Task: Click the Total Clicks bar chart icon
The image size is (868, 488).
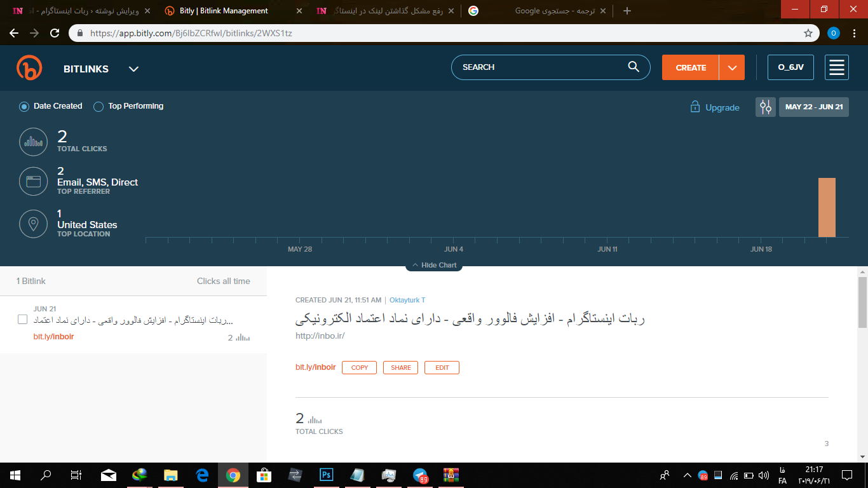Action: point(34,142)
